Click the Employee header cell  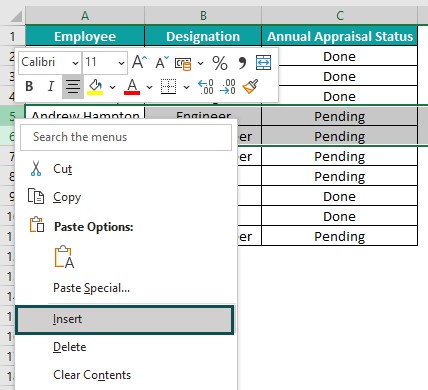pyautogui.click(x=85, y=36)
